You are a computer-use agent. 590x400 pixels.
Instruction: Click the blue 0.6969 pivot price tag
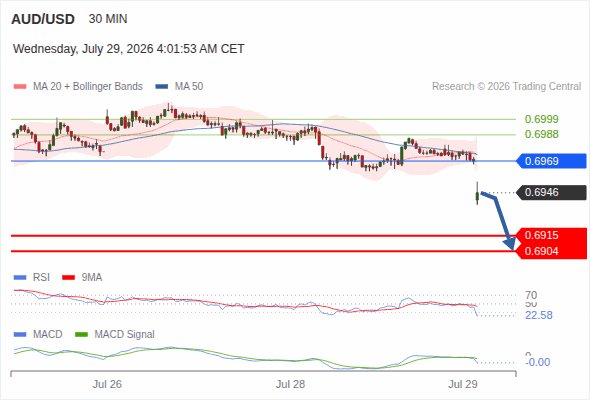552,161
